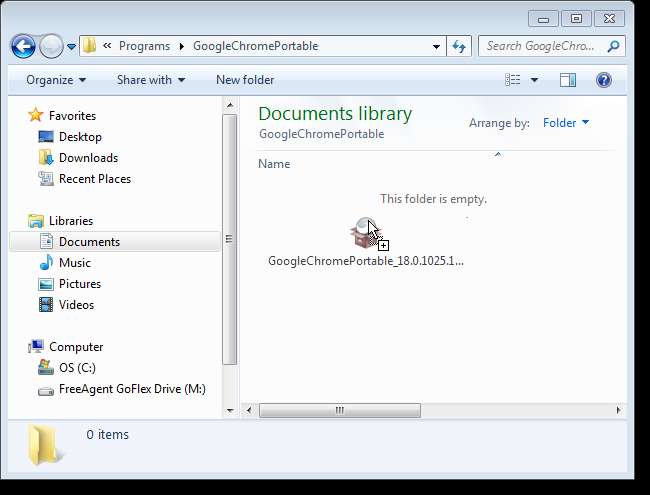
Task: Select Music library in navigation pane
Action: pyautogui.click(x=74, y=263)
